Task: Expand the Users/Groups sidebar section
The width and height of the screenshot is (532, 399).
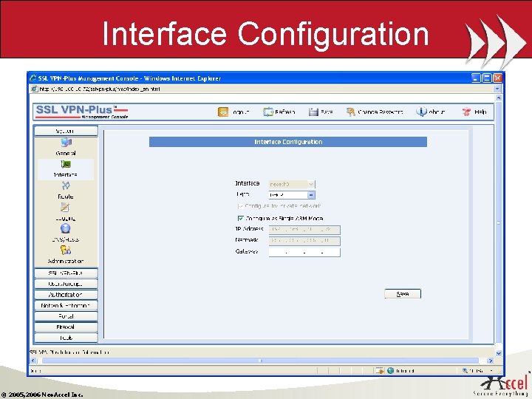Action: 66,284
